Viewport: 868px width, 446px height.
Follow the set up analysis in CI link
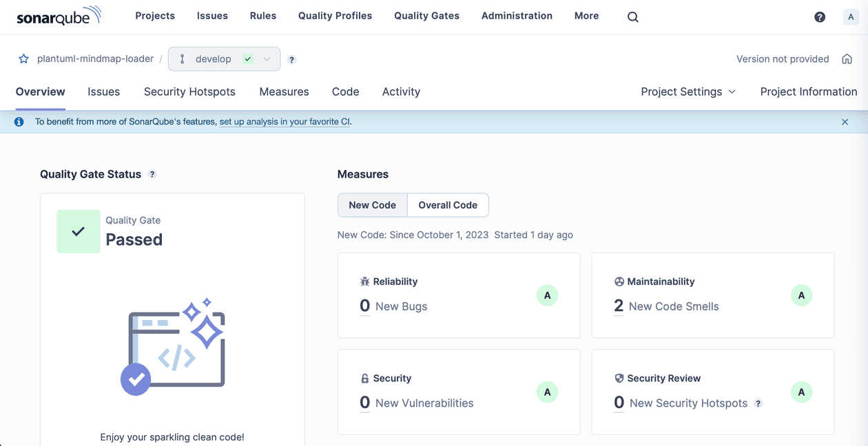click(285, 121)
